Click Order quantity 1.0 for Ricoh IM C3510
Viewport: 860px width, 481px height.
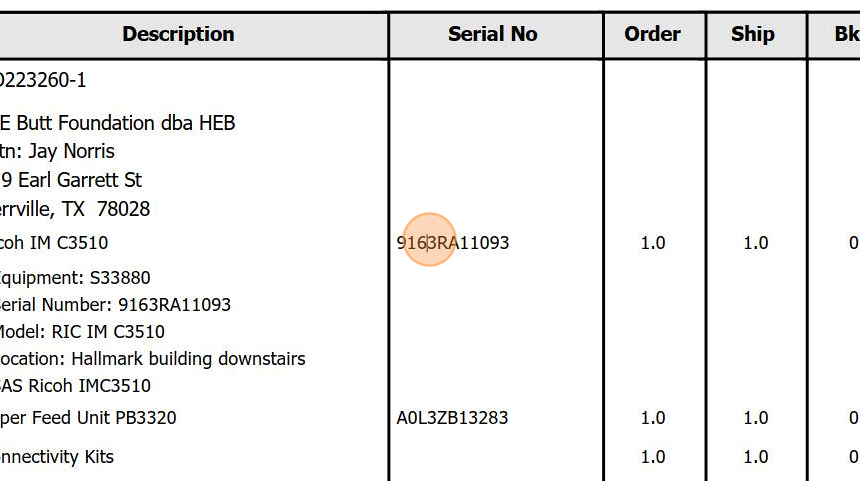(x=653, y=243)
